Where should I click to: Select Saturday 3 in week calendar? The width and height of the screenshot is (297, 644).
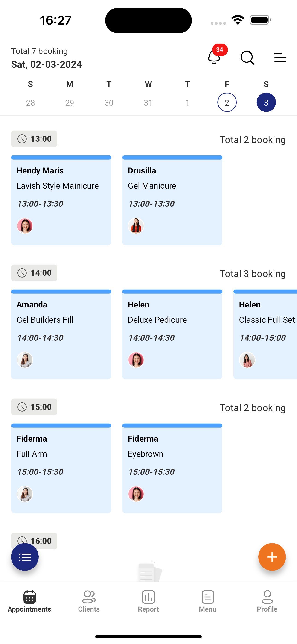[266, 102]
